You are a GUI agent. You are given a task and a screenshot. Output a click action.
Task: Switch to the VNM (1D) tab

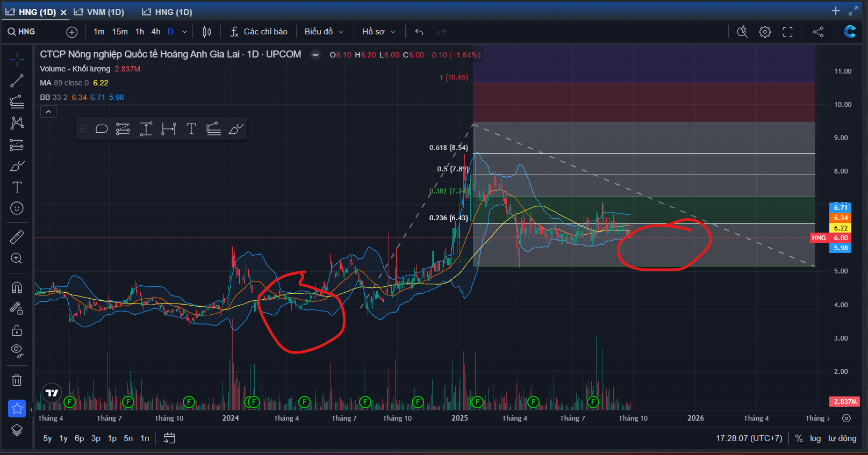click(x=99, y=12)
